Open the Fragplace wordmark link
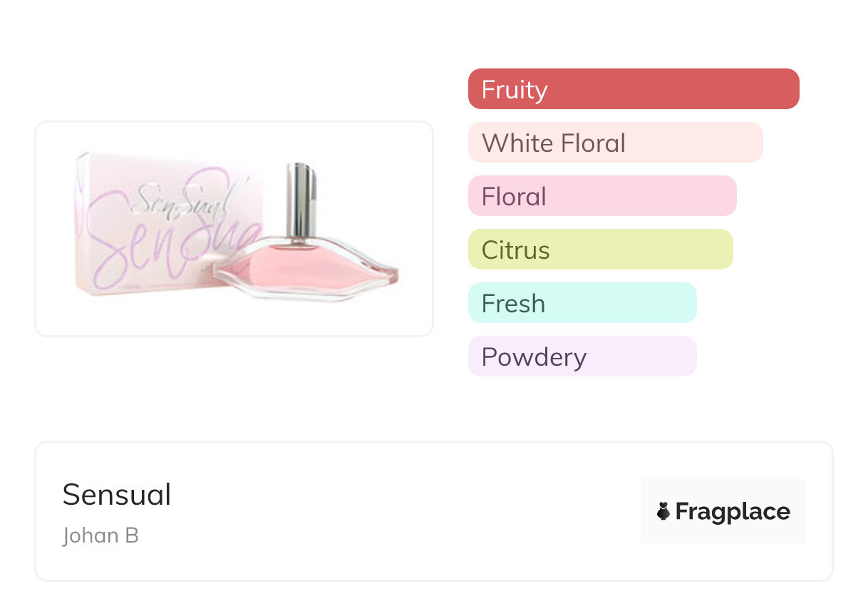868x616 pixels. pos(733,512)
